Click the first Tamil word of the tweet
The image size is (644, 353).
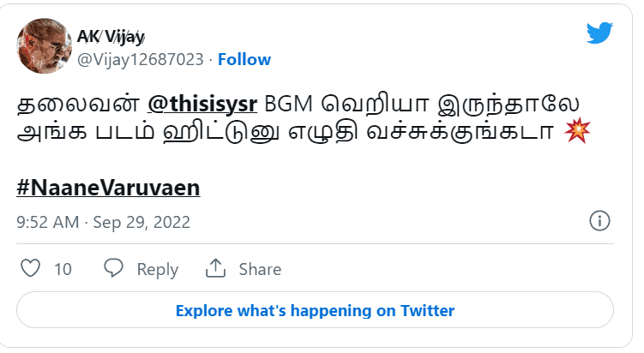[x=77, y=105]
